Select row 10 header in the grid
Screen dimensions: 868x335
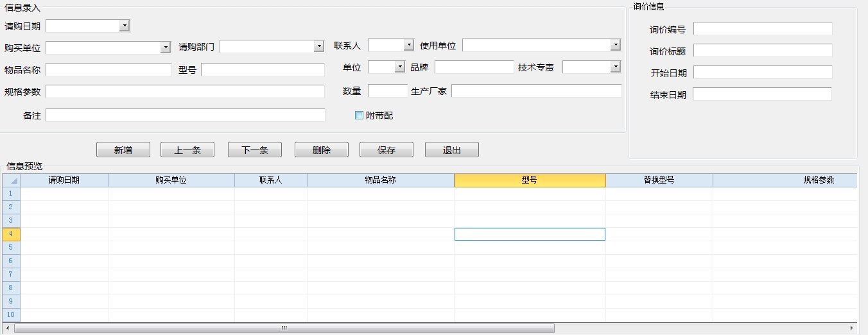coord(11,315)
